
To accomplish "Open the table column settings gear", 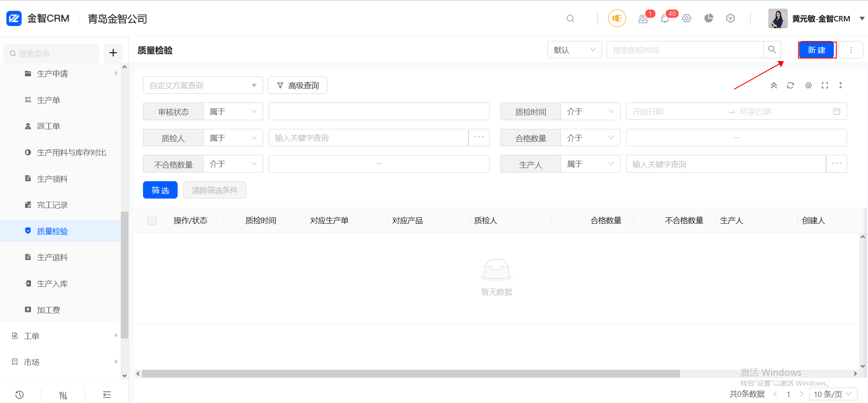I will coord(808,86).
